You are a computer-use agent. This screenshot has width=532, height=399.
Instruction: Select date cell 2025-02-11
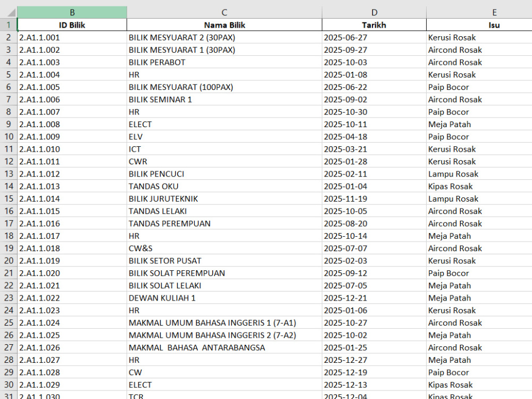[374, 174]
